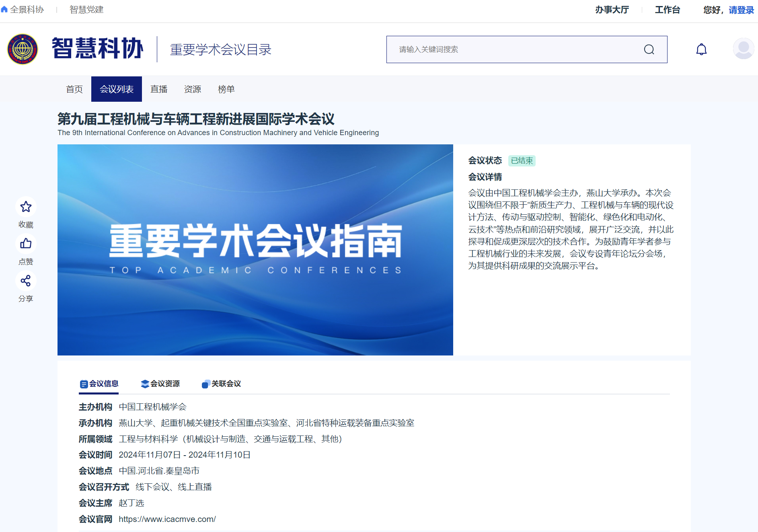This screenshot has height=532, width=758.
Task: Click the 会议资源 layers icon
Action: coord(145,384)
